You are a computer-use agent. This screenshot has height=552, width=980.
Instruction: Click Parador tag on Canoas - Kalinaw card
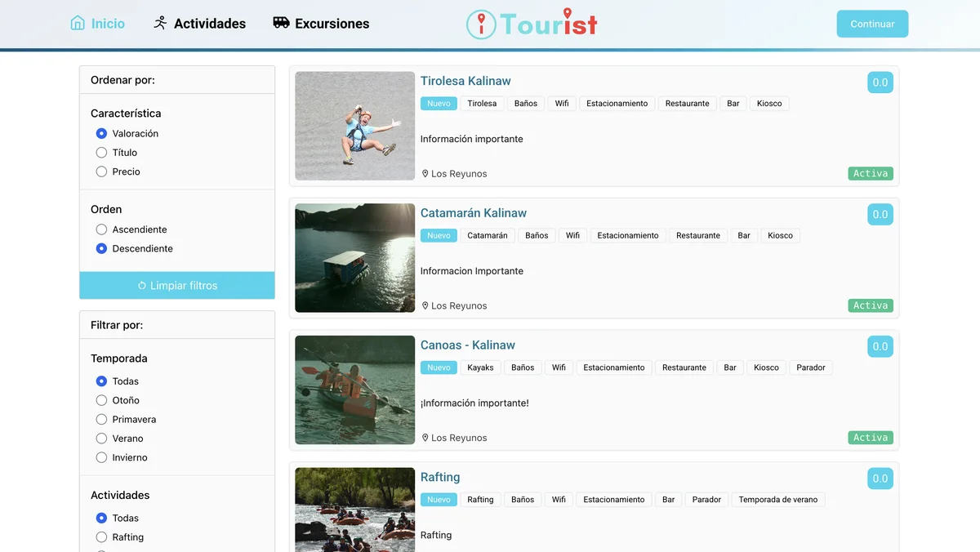click(x=811, y=368)
